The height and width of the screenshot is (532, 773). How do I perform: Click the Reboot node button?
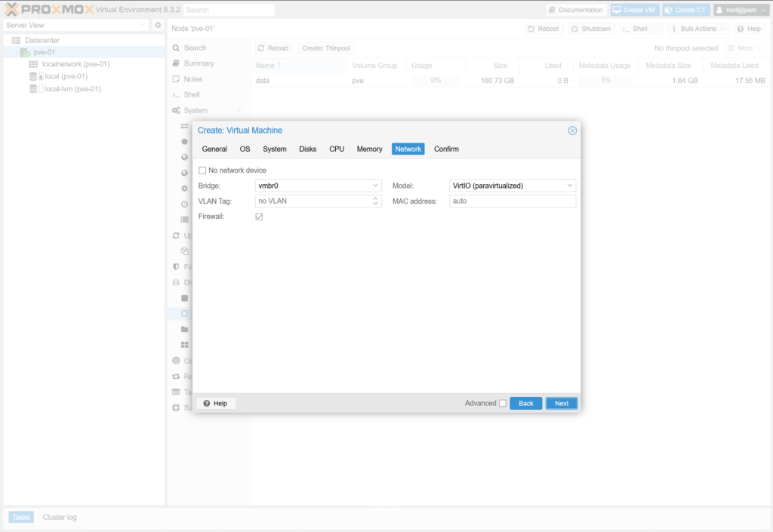pyautogui.click(x=544, y=29)
